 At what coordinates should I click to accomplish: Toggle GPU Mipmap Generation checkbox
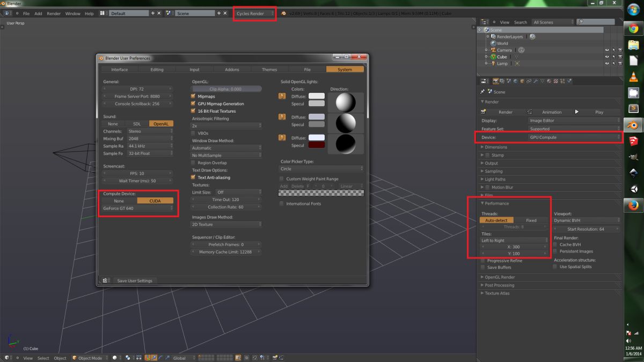pyautogui.click(x=193, y=104)
